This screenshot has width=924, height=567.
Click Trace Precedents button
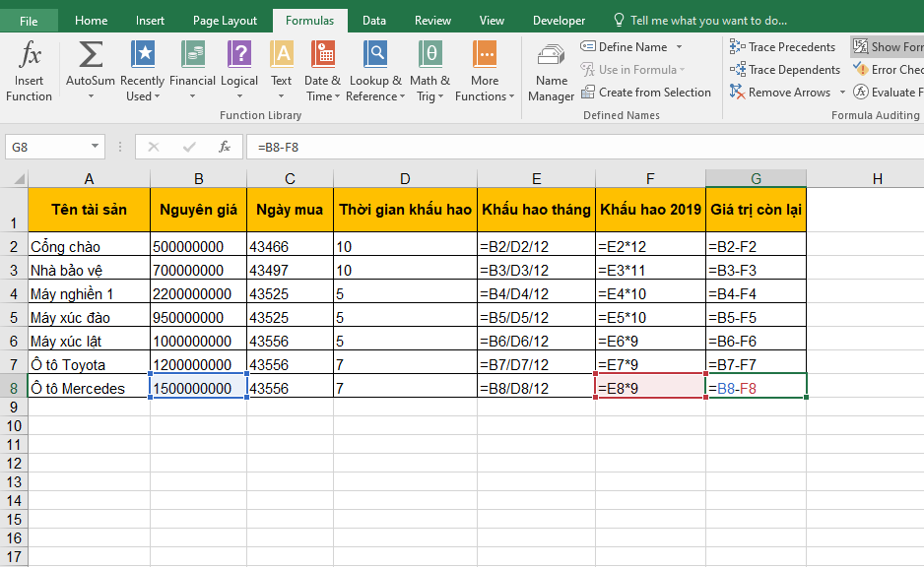tap(783, 46)
